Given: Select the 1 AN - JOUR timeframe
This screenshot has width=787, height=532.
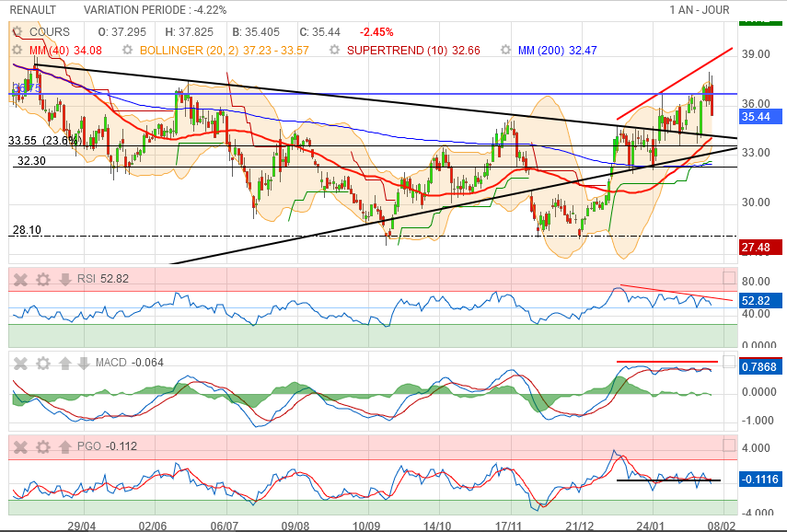Looking at the screenshot, I should pos(700,9).
